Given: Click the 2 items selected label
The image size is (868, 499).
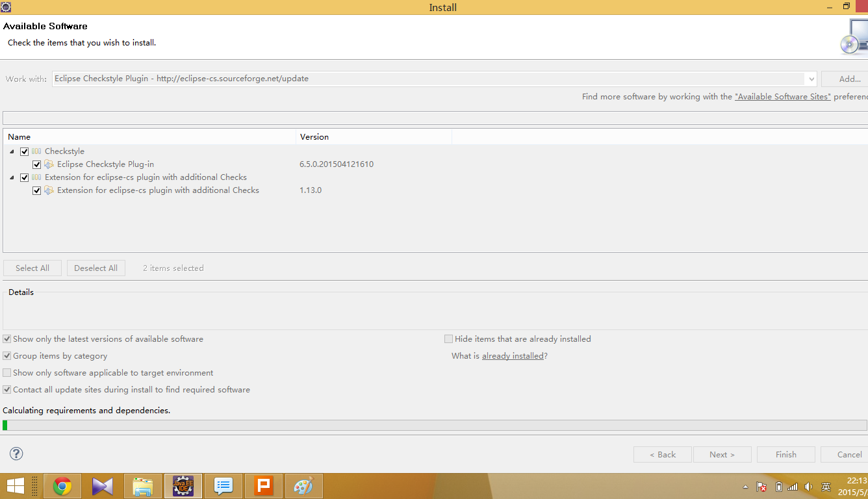Looking at the screenshot, I should (173, 268).
